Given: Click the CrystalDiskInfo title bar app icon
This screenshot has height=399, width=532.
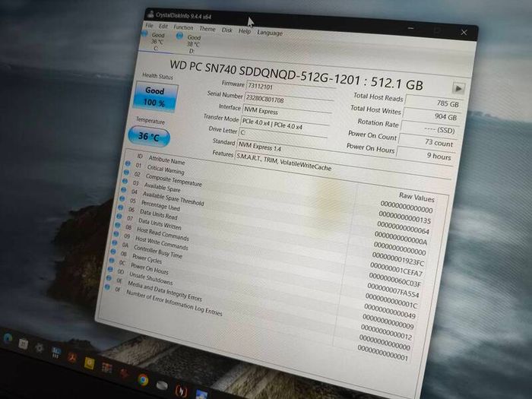Looking at the screenshot, I should (150, 14).
